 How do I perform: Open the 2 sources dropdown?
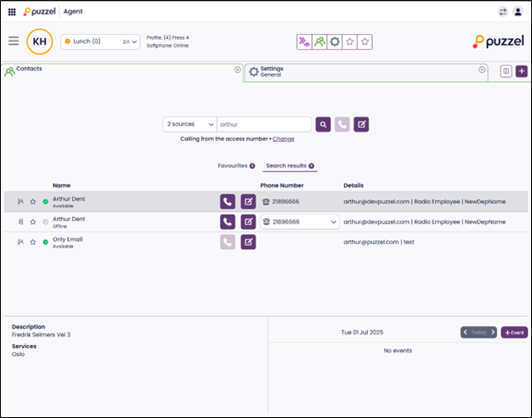(190, 125)
